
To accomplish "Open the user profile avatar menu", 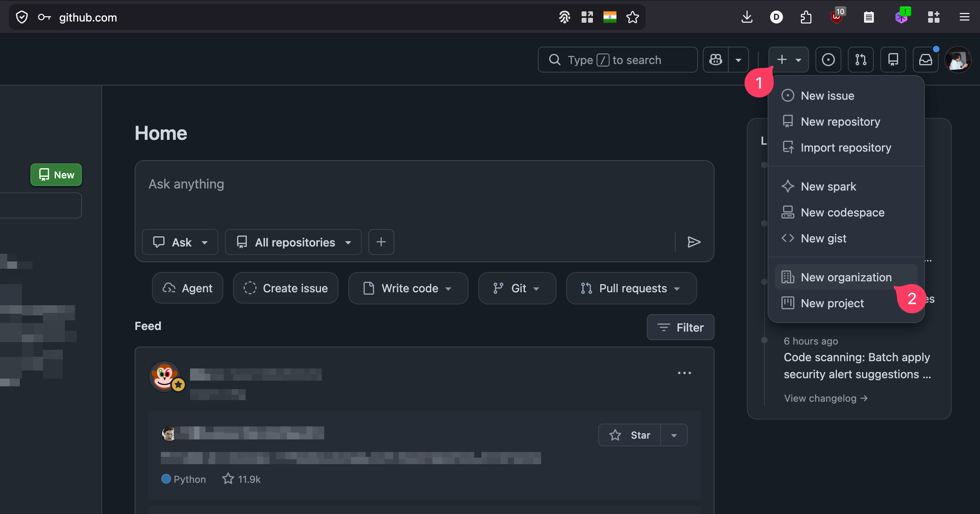I will pyautogui.click(x=958, y=60).
